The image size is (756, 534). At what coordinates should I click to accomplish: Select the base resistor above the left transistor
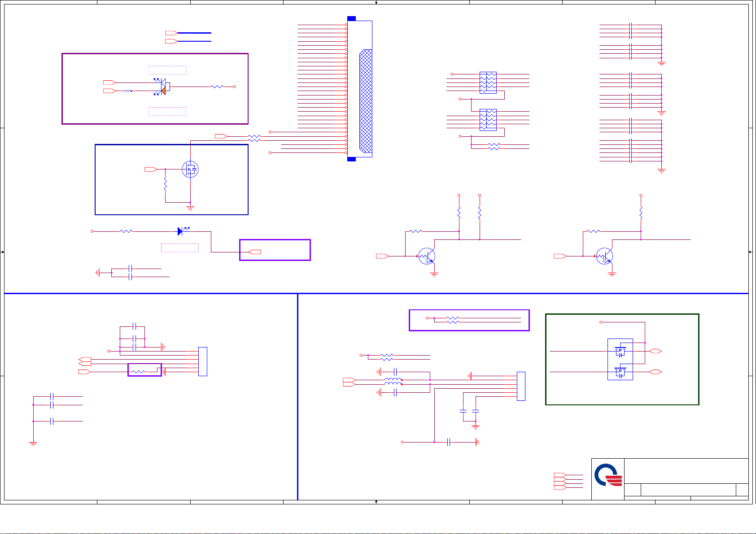[x=416, y=231]
